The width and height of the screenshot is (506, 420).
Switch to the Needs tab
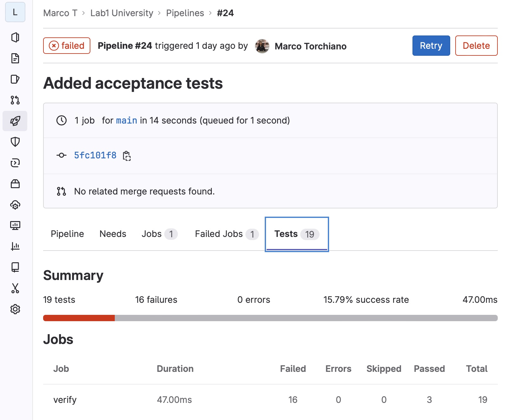113,234
